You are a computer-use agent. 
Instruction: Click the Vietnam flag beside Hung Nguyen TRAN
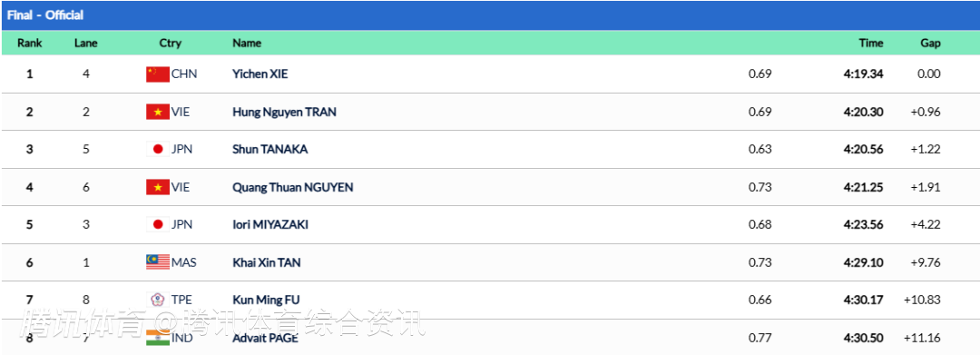tap(158, 112)
